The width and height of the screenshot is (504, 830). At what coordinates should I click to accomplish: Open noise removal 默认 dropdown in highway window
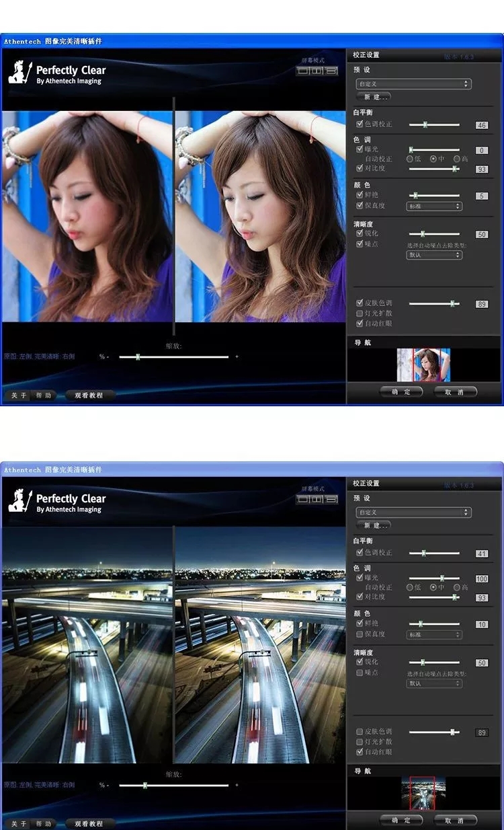(434, 683)
